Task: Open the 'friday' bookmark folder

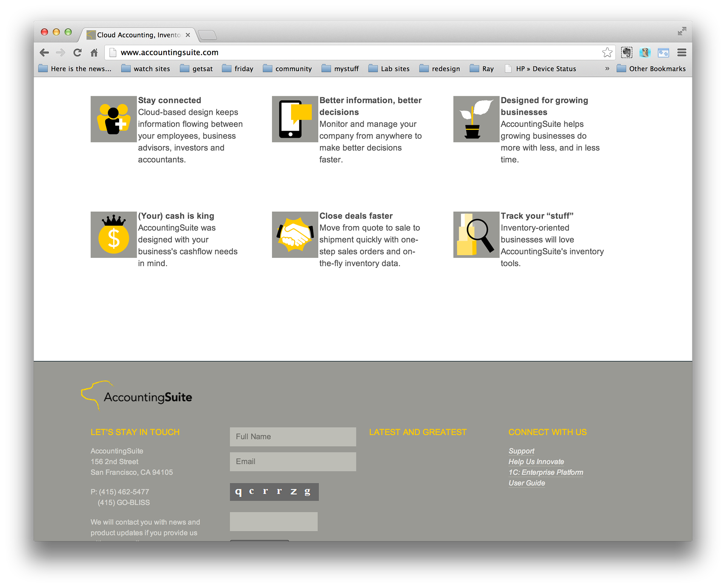Action: (237, 68)
